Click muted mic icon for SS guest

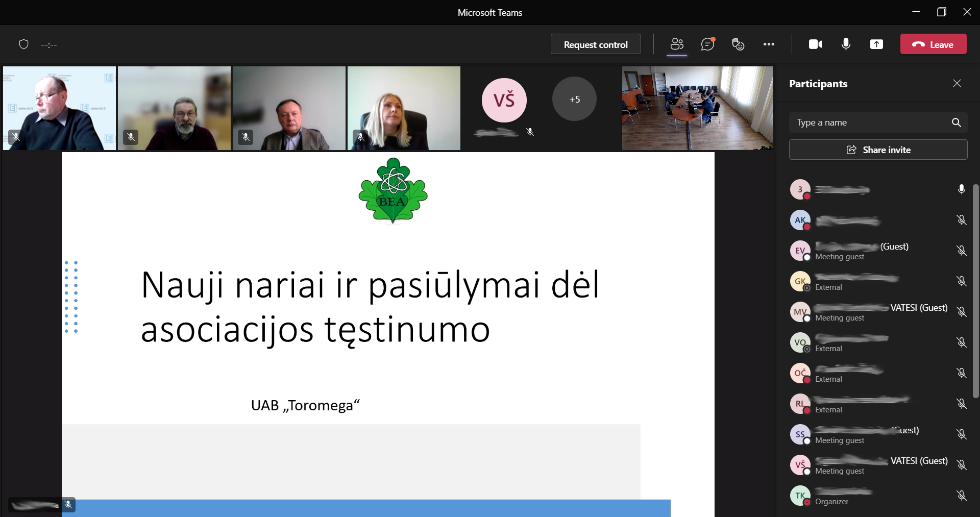click(961, 434)
